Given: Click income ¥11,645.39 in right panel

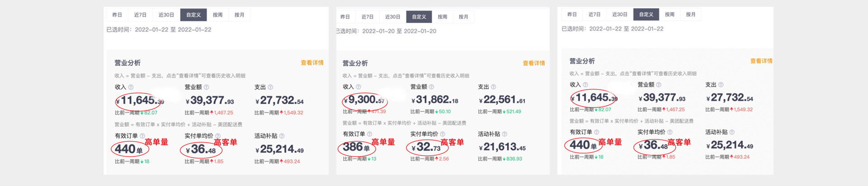Looking at the screenshot, I should pyautogui.click(x=594, y=98).
